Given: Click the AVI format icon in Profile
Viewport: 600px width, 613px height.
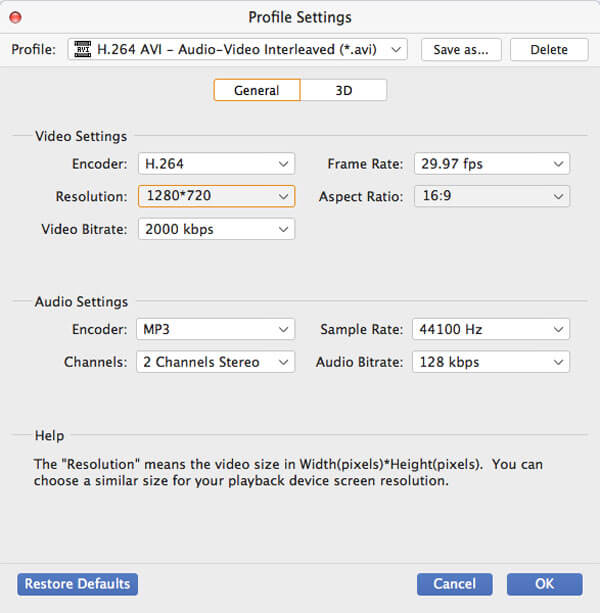Looking at the screenshot, I should pyautogui.click(x=83, y=49).
